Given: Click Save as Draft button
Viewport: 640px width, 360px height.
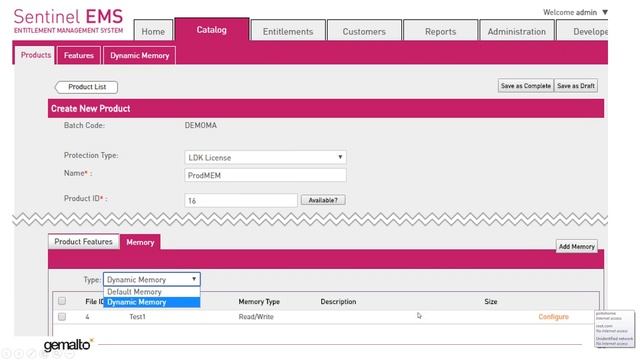Looking at the screenshot, I should point(576,86).
